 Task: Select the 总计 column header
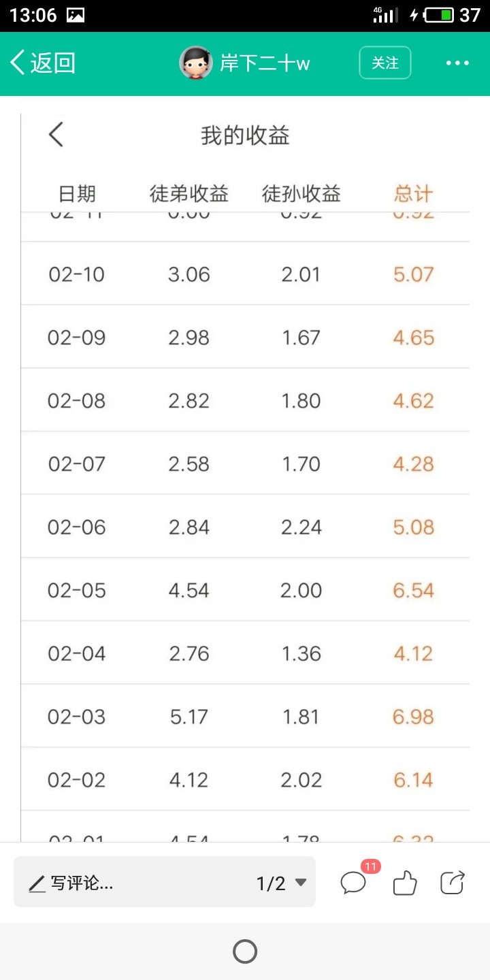pos(413,194)
